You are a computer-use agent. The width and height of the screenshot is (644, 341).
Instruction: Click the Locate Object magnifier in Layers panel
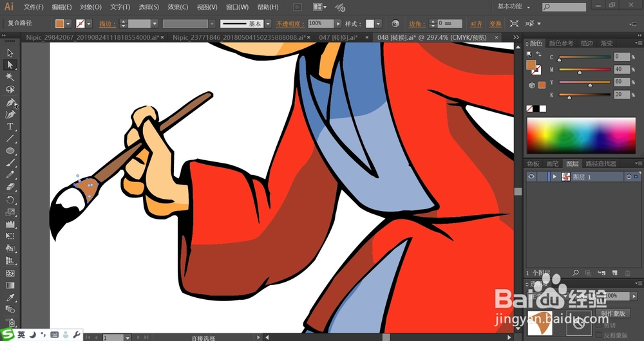click(576, 272)
